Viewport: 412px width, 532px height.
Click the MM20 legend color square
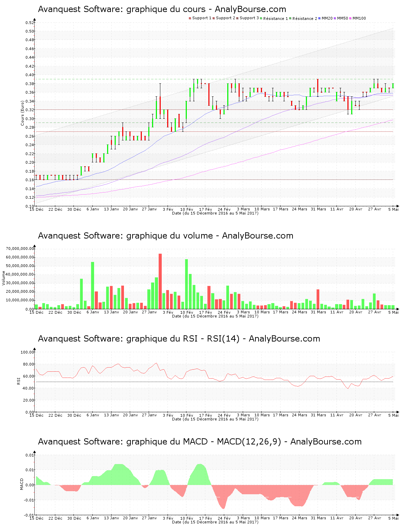[x=320, y=18]
